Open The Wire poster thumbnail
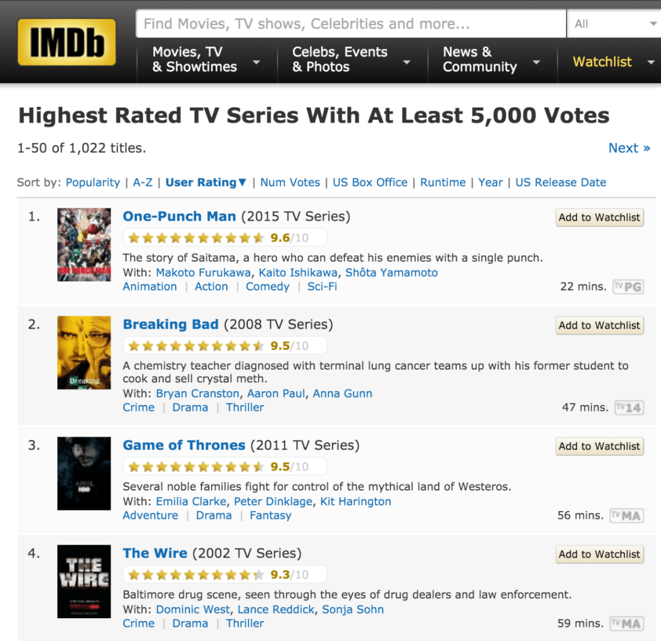Viewport: 661px width, 644px height. click(84, 581)
